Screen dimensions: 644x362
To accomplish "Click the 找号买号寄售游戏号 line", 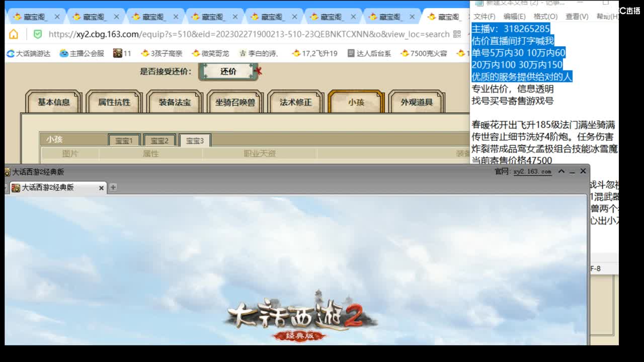I will (513, 101).
